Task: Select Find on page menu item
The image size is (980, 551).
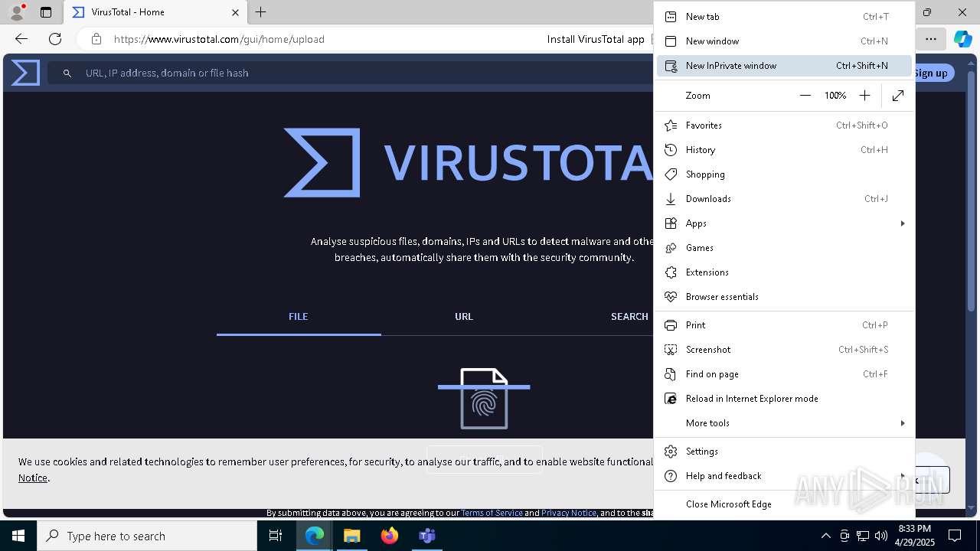Action: click(x=784, y=374)
